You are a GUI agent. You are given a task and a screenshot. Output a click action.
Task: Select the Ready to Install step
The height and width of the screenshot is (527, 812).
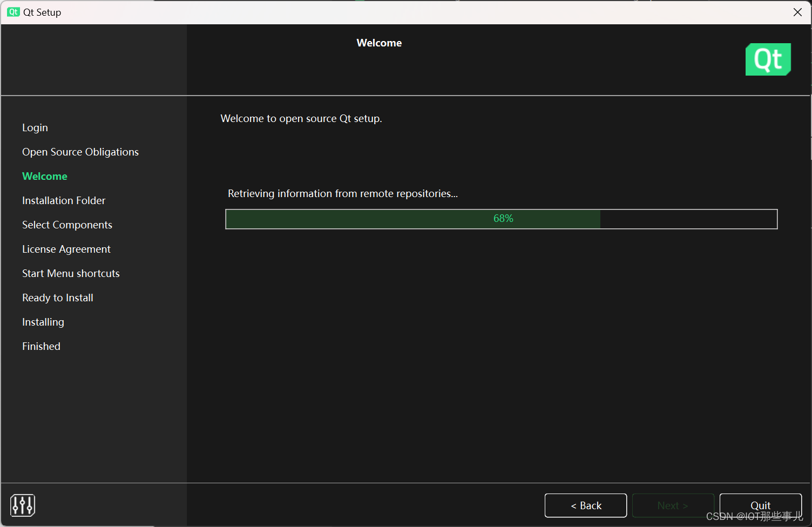[58, 298]
